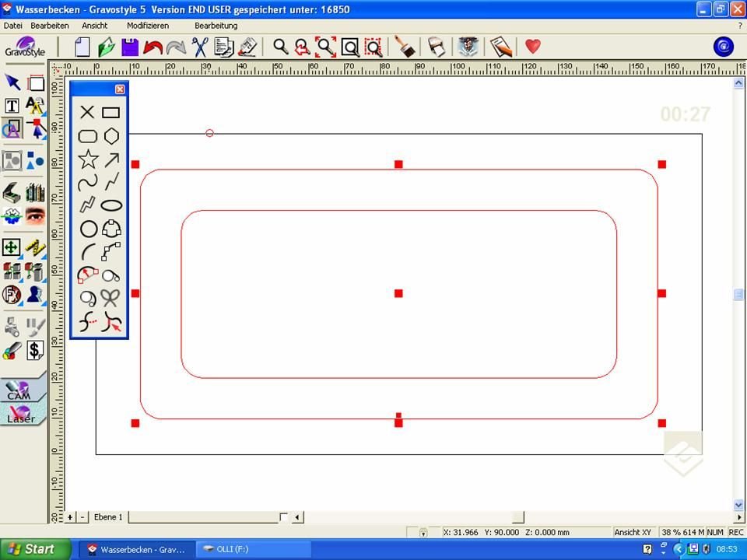747x560 pixels.
Task: Click the New document icon
Action: point(82,47)
